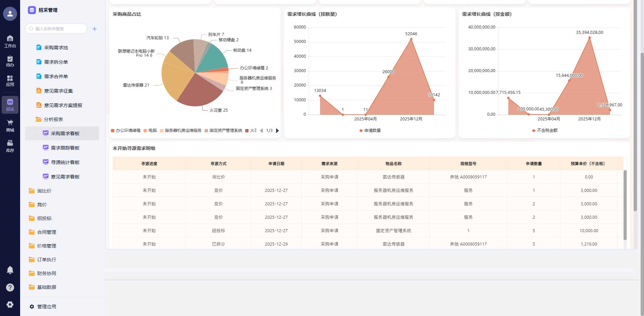The width and height of the screenshot is (644, 316).
Task: Collapse the 分析报表 folder
Action: pos(53,119)
